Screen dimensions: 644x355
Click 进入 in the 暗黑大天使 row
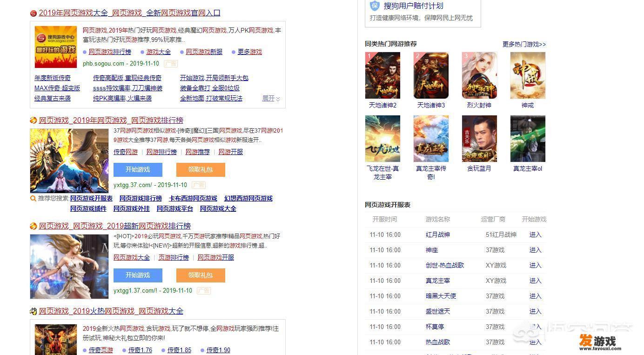tap(536, 296)
